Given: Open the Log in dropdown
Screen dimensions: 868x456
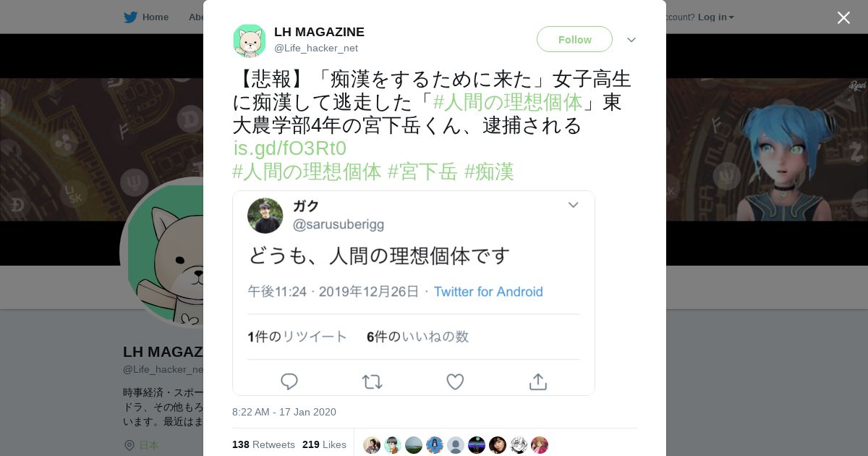Looking at the screenshot, I should (715, 17).
